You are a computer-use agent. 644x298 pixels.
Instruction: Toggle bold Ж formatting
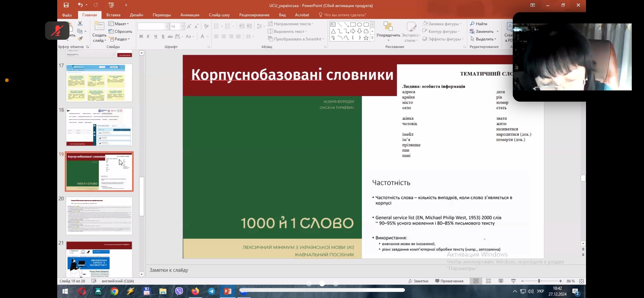pos(141,36)
